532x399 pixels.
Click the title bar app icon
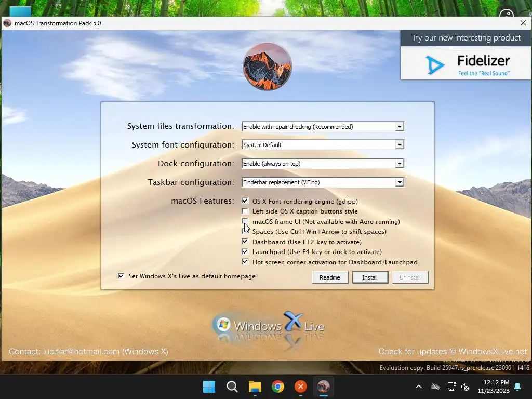(x=7, y=23)
